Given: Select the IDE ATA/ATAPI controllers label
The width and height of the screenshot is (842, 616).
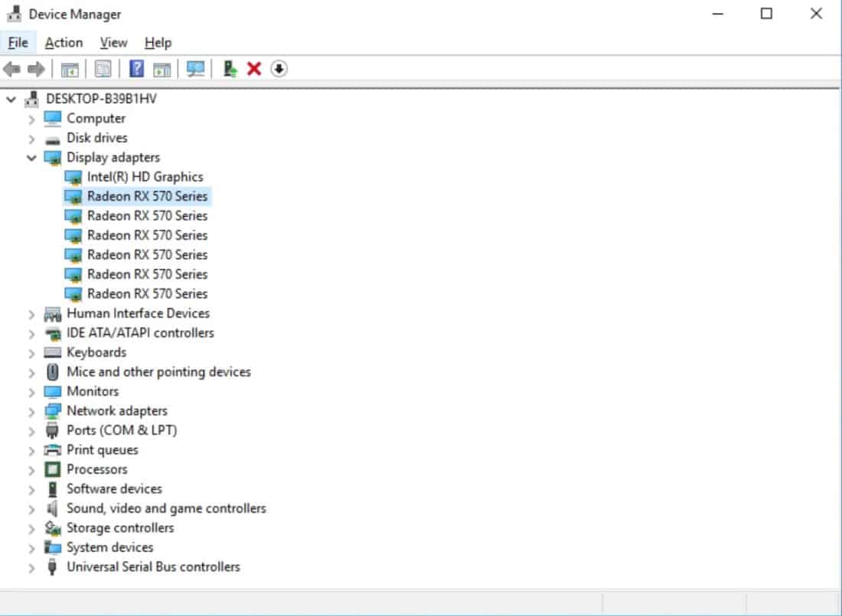Looking at the screenshot, I should coord(140,333).
